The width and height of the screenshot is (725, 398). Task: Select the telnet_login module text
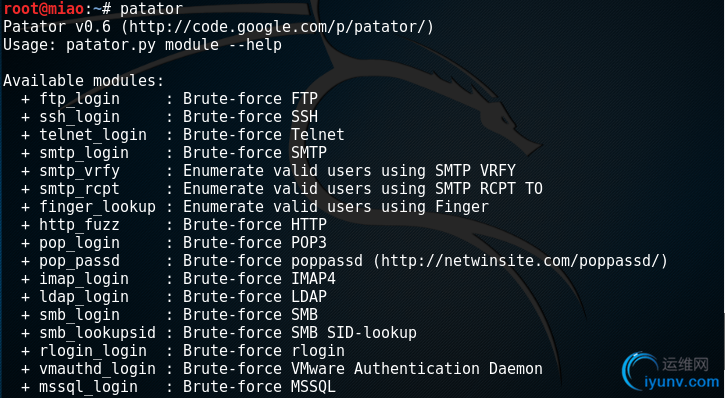93,135
